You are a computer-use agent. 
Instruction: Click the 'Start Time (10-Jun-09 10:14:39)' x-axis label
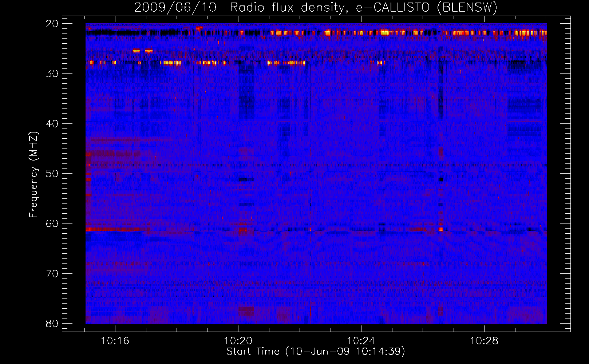click(316, 352)
